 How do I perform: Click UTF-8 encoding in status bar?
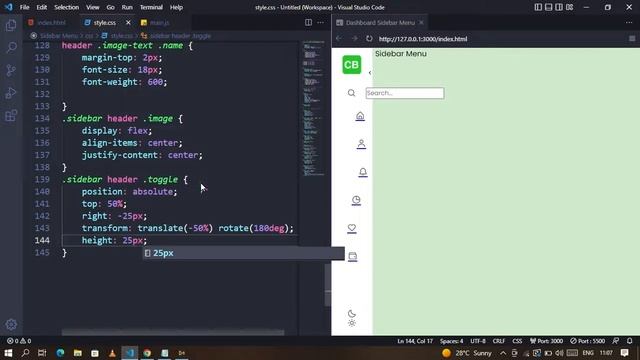click(x=478, y=341)
